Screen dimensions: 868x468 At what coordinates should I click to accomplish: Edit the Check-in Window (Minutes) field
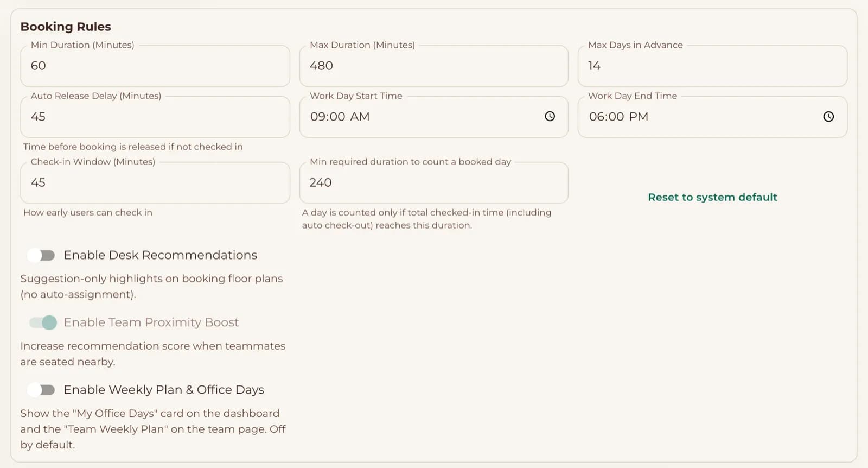[155, 182]
